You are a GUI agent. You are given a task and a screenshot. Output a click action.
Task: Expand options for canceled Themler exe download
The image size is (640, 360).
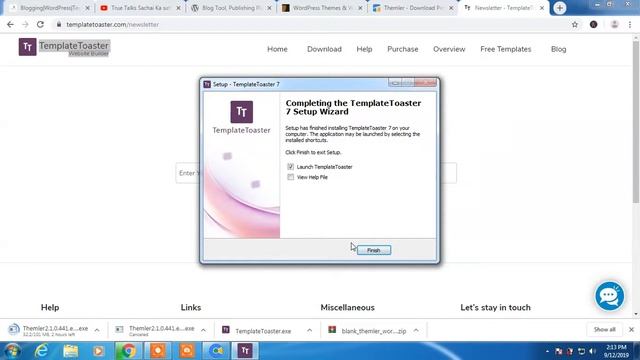(x=203, y=330)
